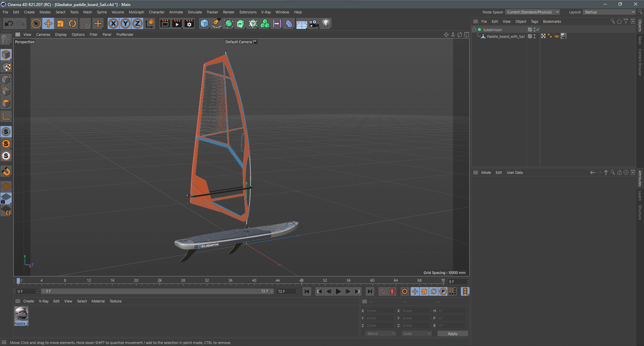This screenshot has height=346, width=644.
Task: Switch to Polygons mode
Action: (x=6, y=103)
